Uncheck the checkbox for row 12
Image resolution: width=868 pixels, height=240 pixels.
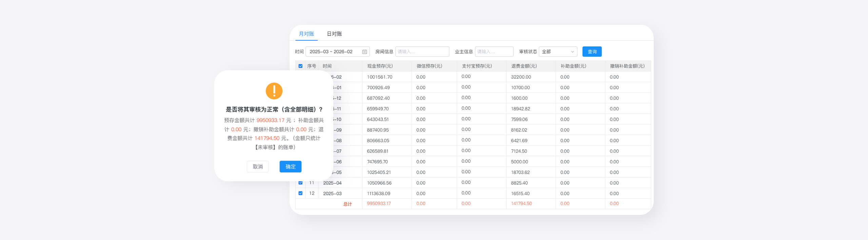(x=300, y=193)
